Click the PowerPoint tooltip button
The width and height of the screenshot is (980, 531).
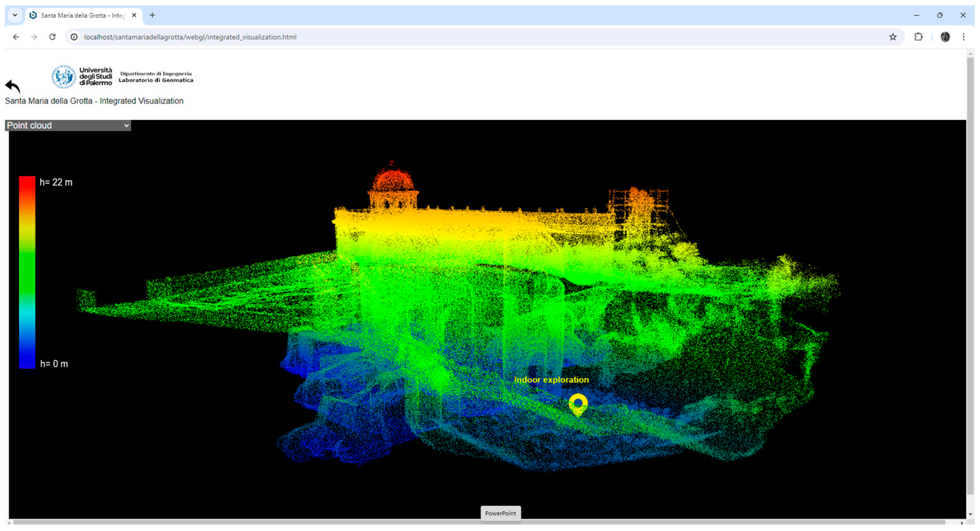[x=500, y=513]
